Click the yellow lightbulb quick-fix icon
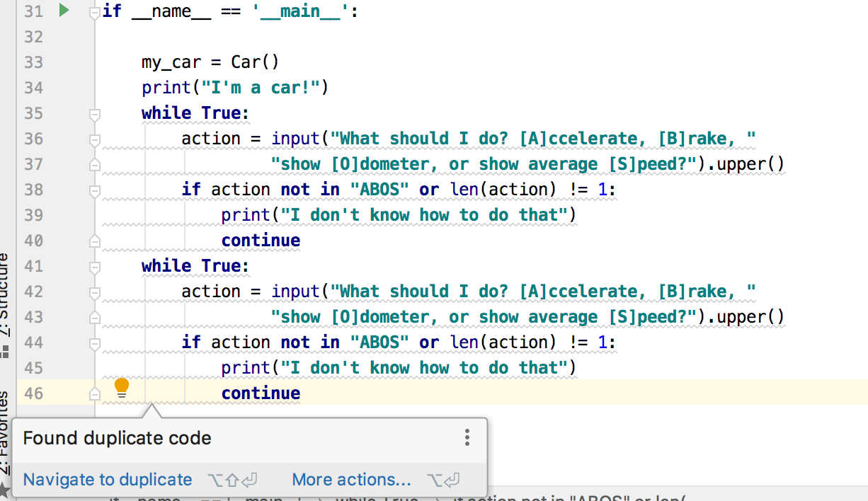868x501 pixels. [x=121, y=387]
